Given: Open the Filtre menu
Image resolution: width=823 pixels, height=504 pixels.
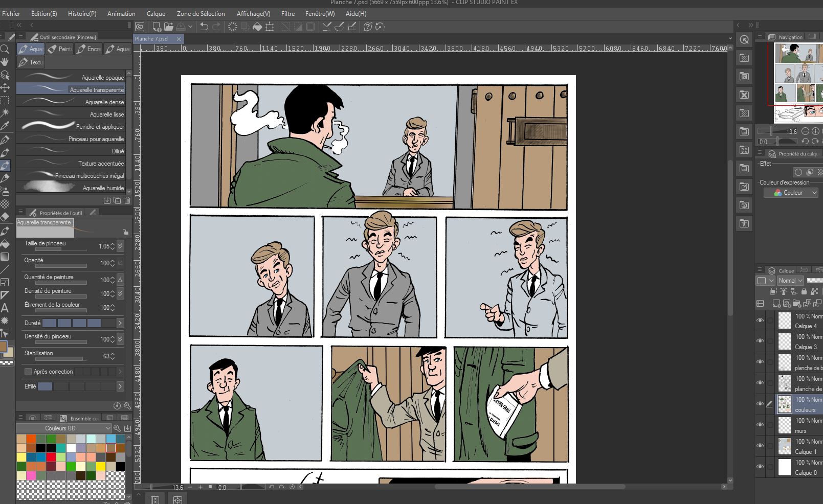Looking at the screenshot, I should click(287, 14).
